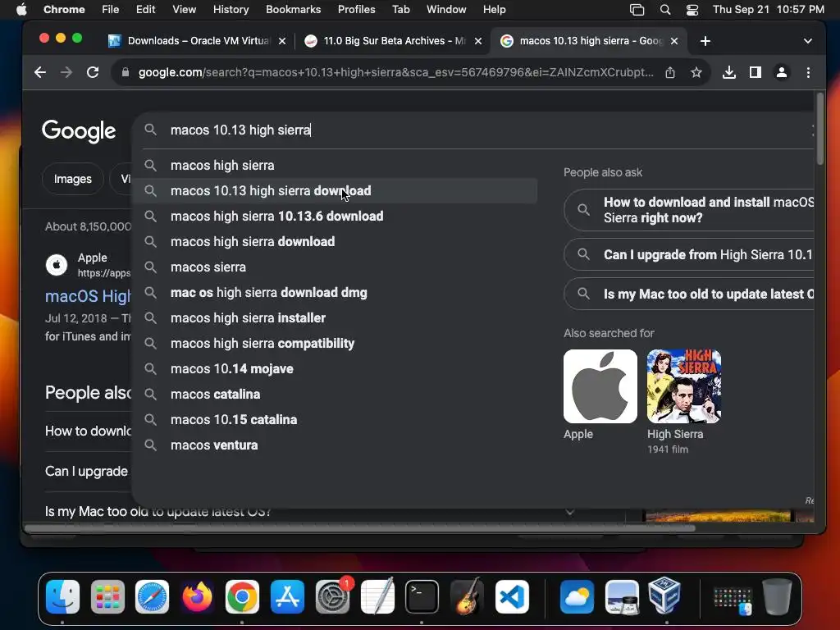
Task: Open Launchpad from the Dock
Action: point(107,596)
